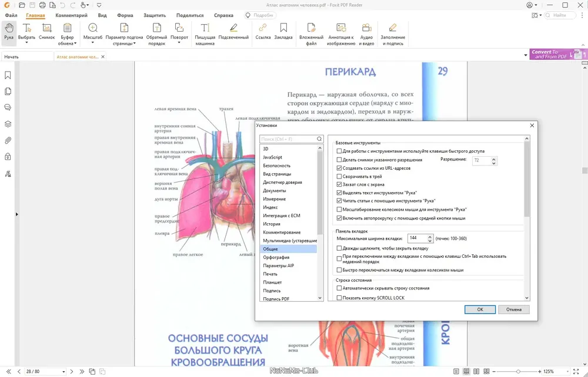
Task: Select the Пишущая машинка typewriter tool
Action: click(205, 33)
